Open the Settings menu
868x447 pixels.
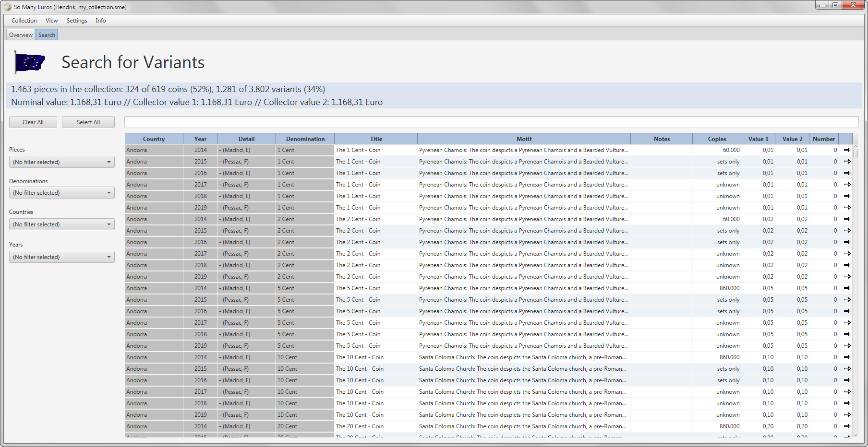point(77,21)
